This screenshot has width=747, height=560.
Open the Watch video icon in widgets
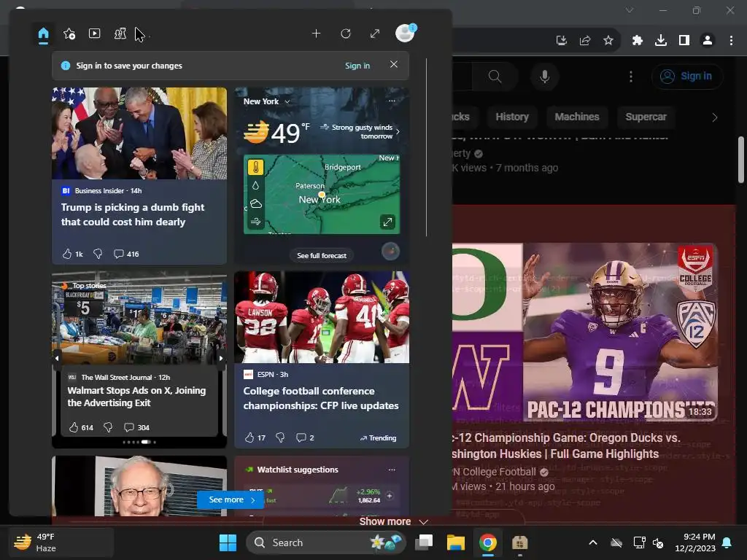tap(94, 34)
